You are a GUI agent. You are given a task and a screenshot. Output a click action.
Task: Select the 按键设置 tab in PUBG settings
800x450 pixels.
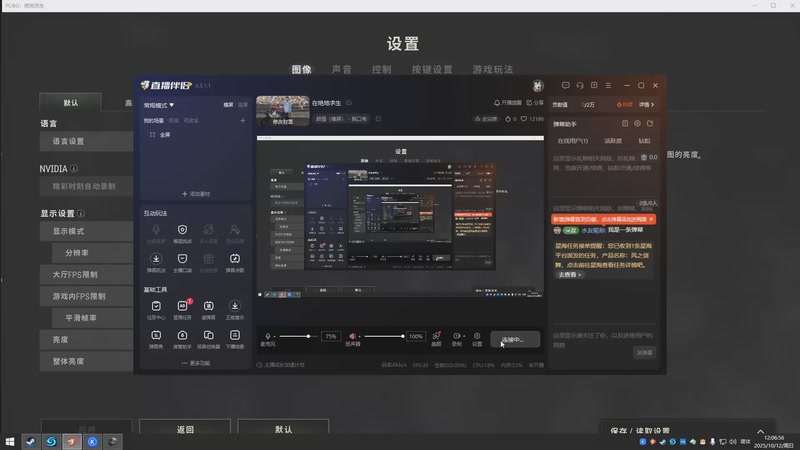[432, 69]
